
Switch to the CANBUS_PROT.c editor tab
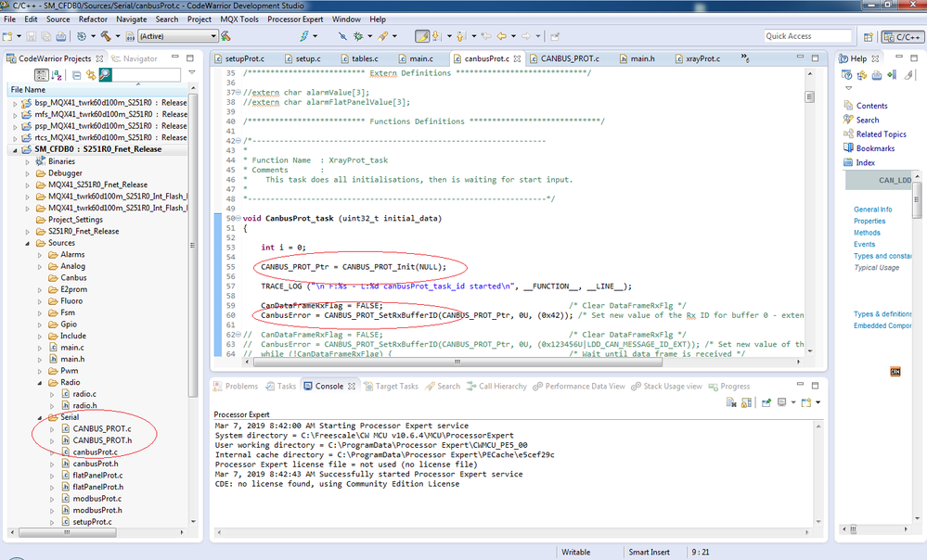point(564,58)
